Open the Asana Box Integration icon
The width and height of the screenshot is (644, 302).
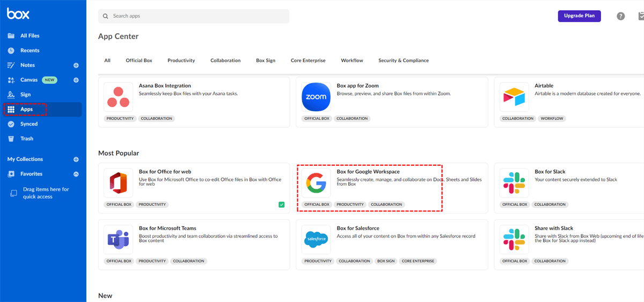(x=118, y=97)
